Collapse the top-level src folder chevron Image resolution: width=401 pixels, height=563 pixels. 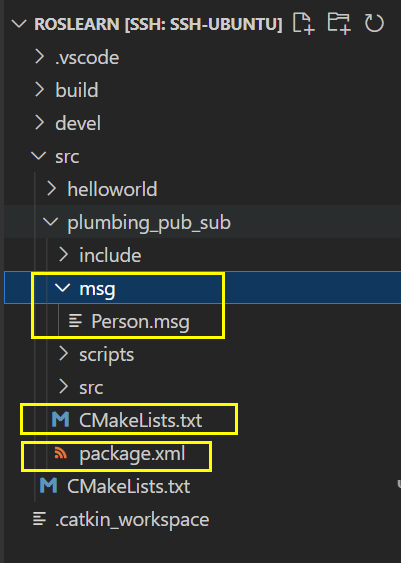(x=38, y=156)
